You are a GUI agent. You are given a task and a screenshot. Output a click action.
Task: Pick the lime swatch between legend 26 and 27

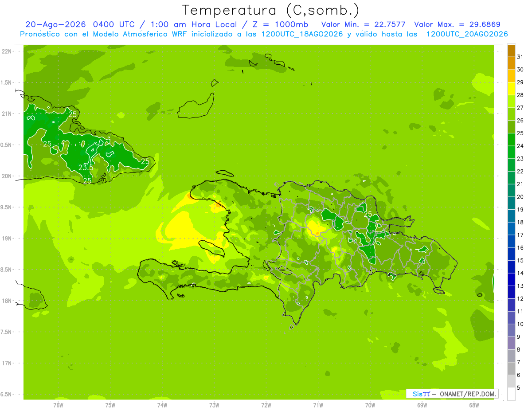coord(511,114)
